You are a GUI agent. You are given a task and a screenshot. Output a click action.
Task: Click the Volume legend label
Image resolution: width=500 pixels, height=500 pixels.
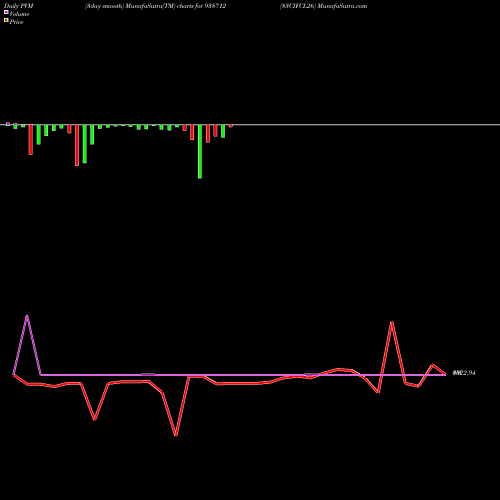pyautogui.click(x=19, y=14)
